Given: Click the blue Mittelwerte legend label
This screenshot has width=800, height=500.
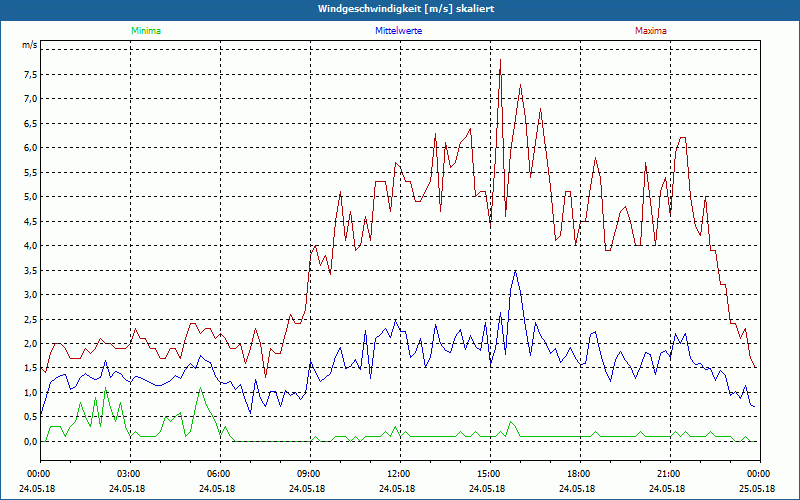Looking at the screenshot, I should 398,31.
